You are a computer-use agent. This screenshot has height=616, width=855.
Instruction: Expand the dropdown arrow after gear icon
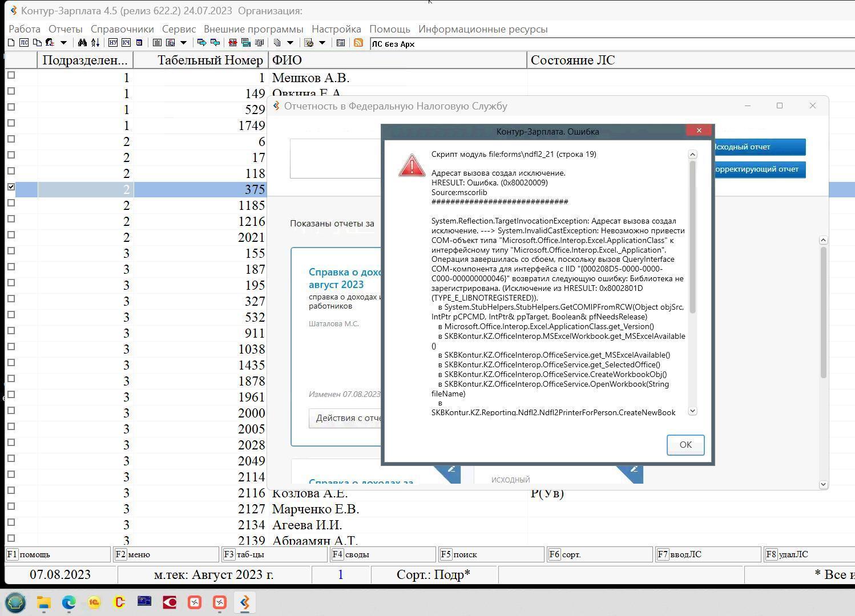tap(322, 43)
